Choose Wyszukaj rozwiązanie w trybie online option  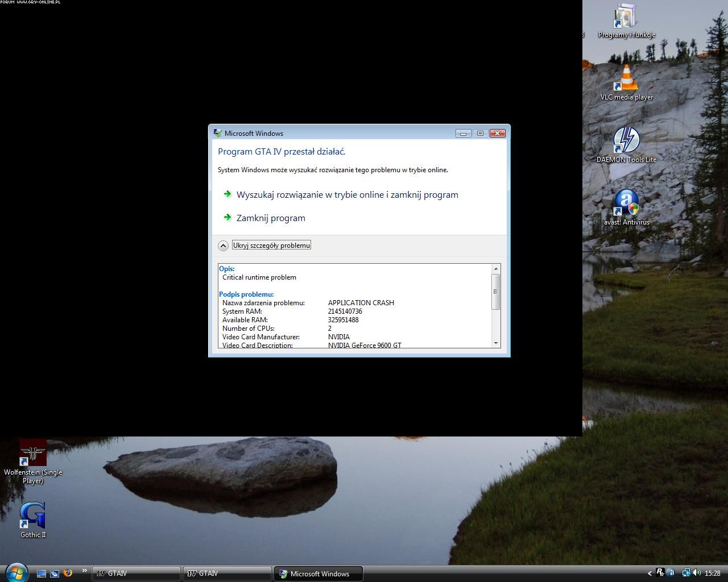[x=348, y=194]
